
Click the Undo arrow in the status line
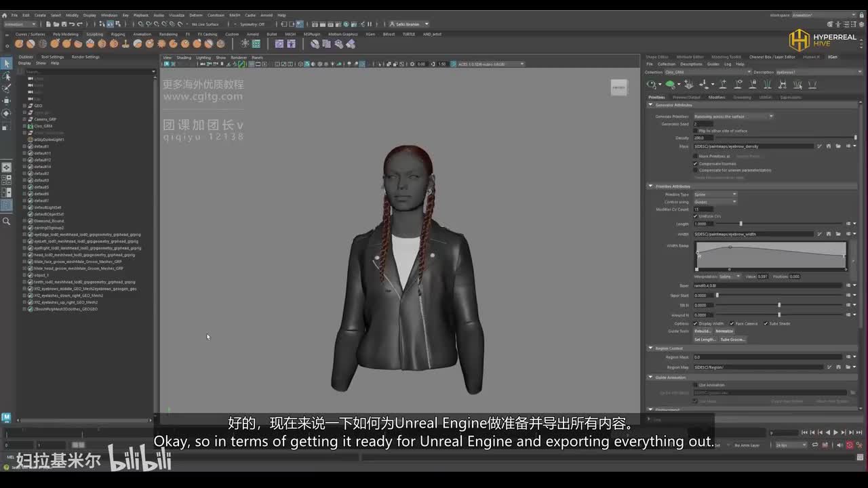[x=71, y=24]
